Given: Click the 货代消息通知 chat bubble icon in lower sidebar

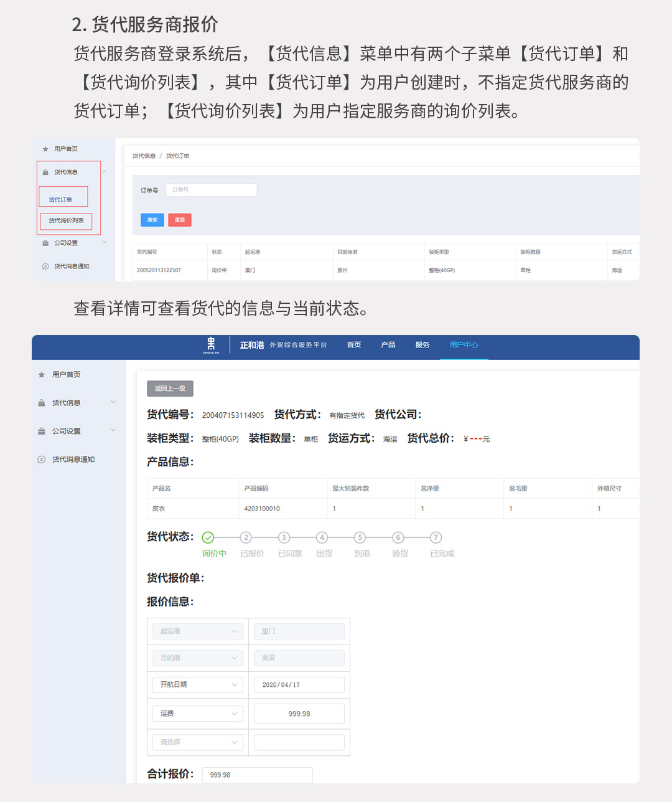Looking at the screenshot, I should [x=42, y=460].
